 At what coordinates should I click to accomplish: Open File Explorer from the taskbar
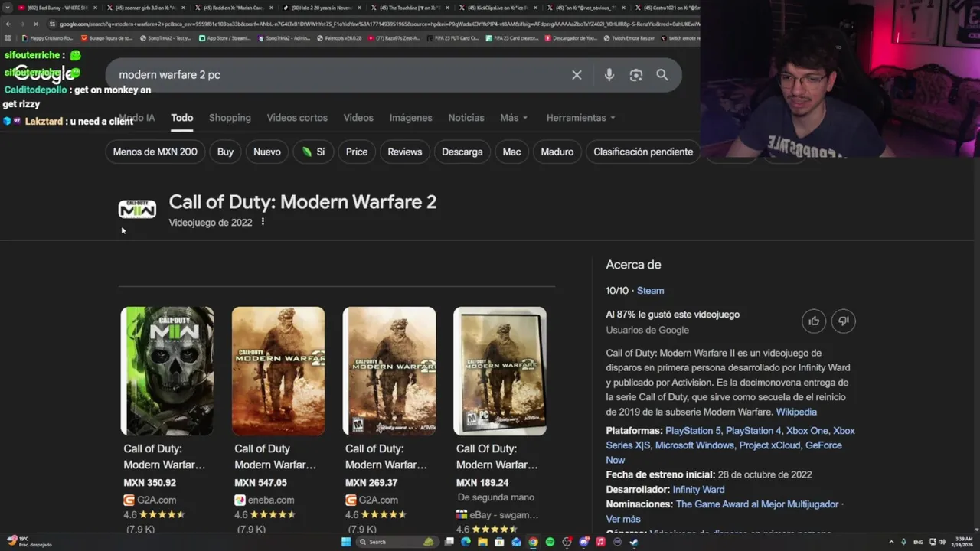pos(482,542)
